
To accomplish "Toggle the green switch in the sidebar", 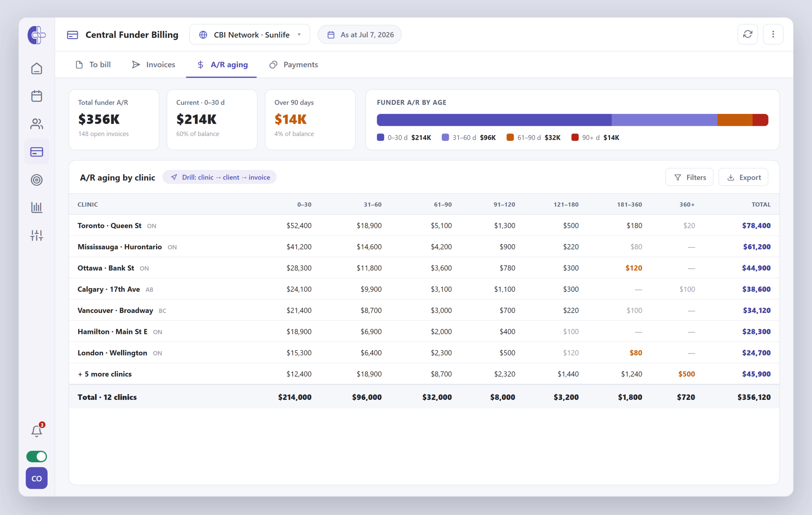I will coord(36,456).
